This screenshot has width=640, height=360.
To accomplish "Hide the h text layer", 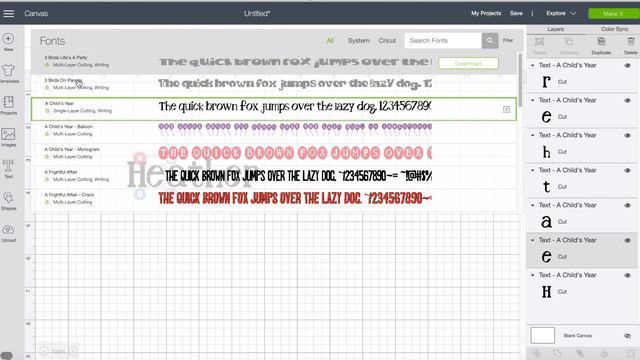I will click(627, 135).
